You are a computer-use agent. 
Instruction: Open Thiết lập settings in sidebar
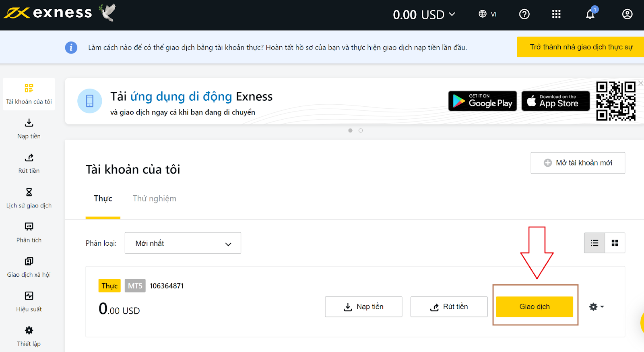coord(29,337)
